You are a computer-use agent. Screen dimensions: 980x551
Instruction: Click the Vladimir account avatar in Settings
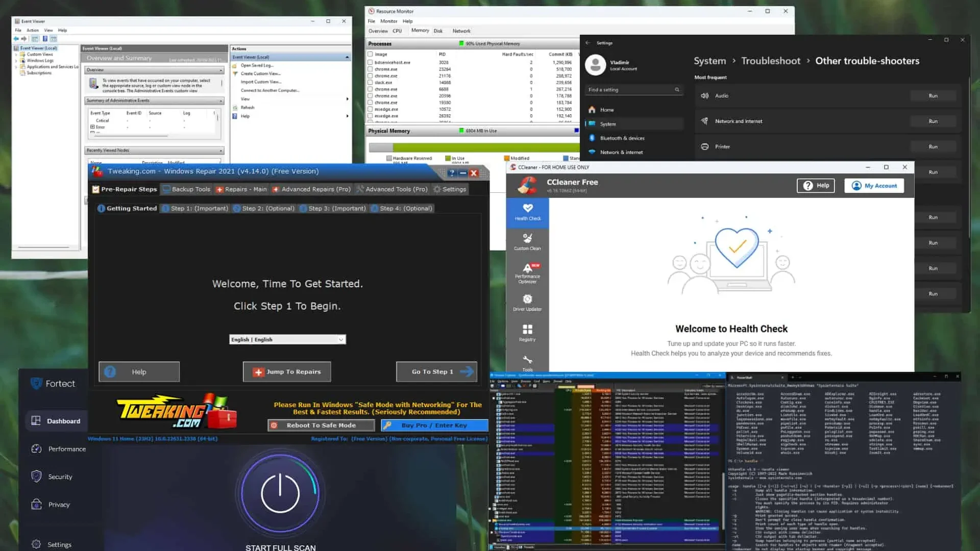pyautogui.click(x=595, y=65)
